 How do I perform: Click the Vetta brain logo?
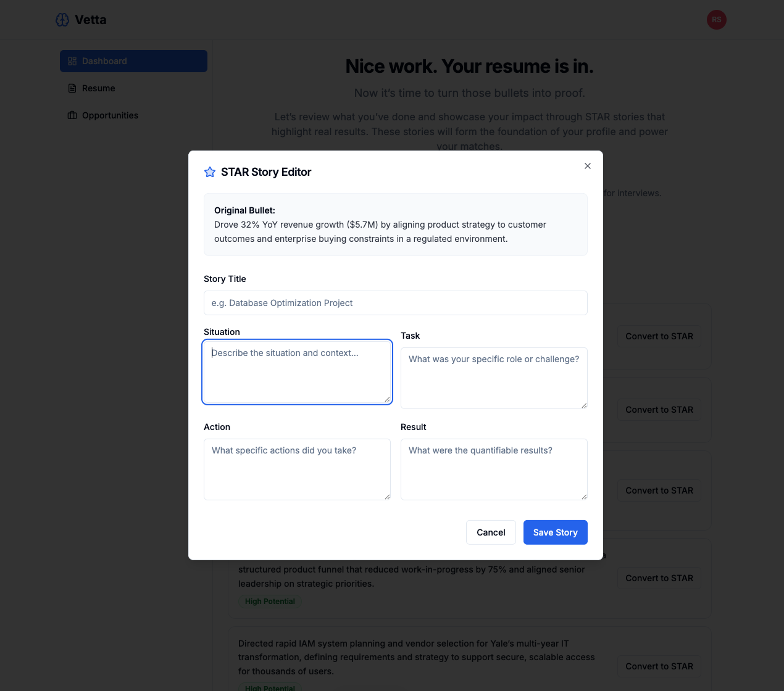point(62,19)
